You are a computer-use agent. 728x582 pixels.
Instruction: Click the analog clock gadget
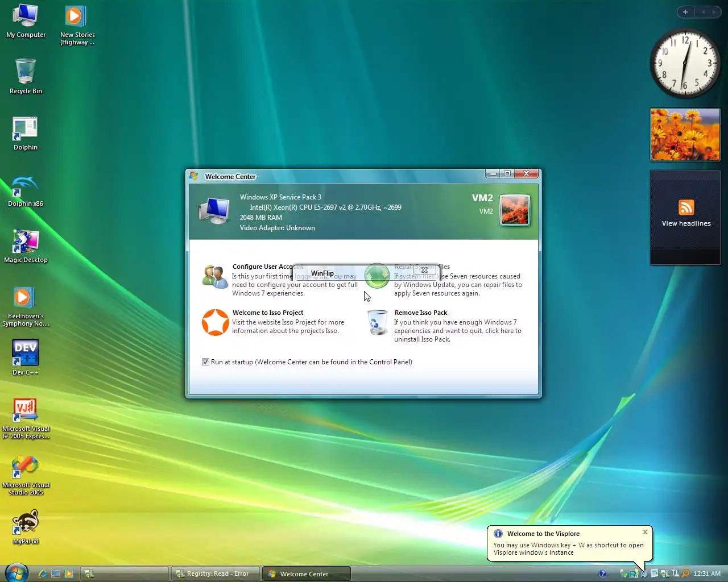(x=685, y=63)
